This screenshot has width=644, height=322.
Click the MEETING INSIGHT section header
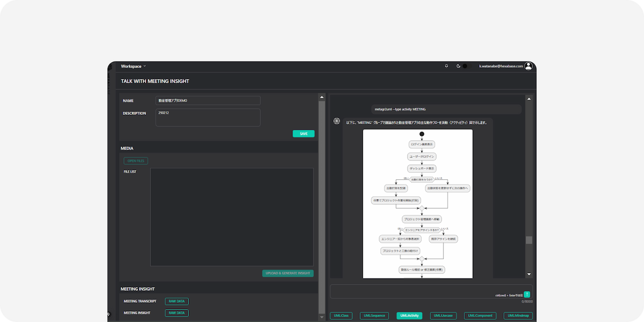tap(138, 289)
